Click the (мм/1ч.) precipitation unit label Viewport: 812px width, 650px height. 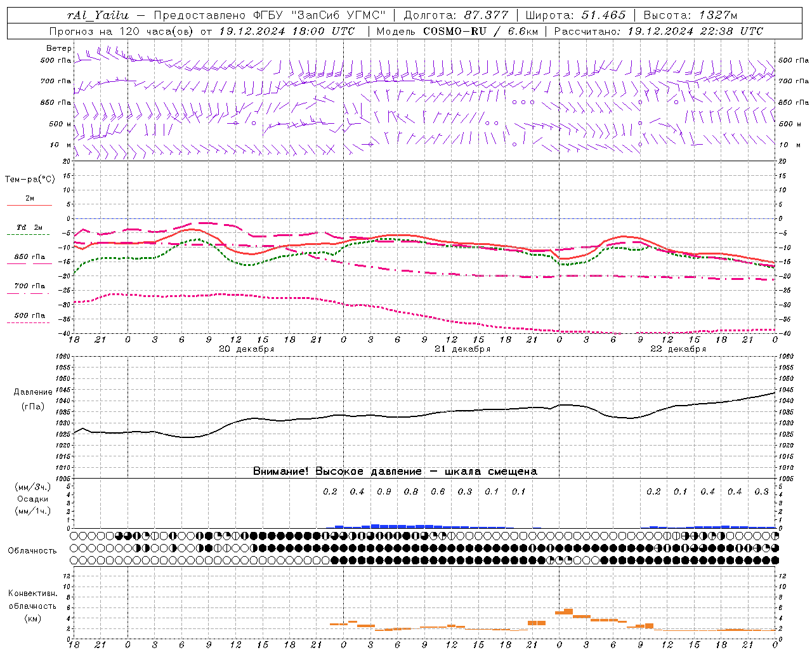click(x=33, y=511)
